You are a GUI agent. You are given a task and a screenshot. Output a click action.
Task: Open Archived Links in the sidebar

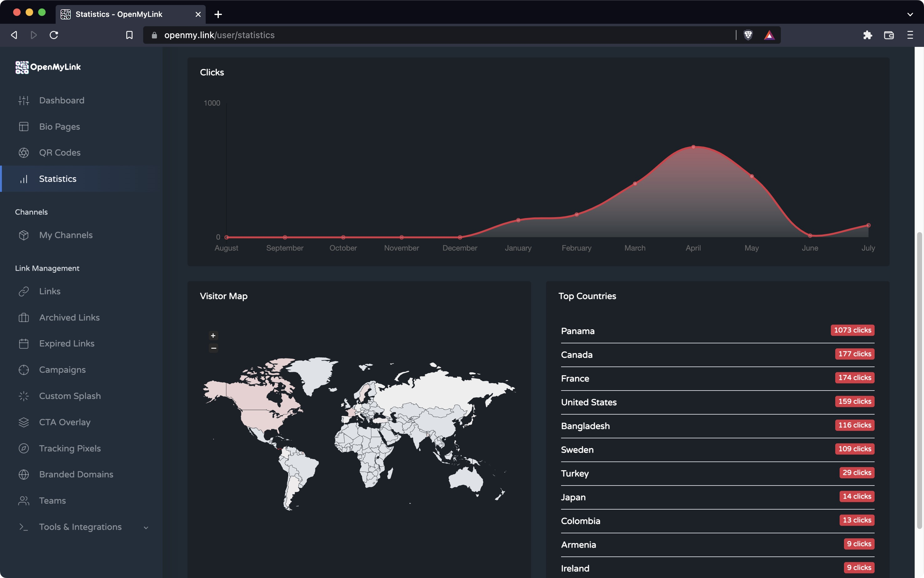click(69, 318)
